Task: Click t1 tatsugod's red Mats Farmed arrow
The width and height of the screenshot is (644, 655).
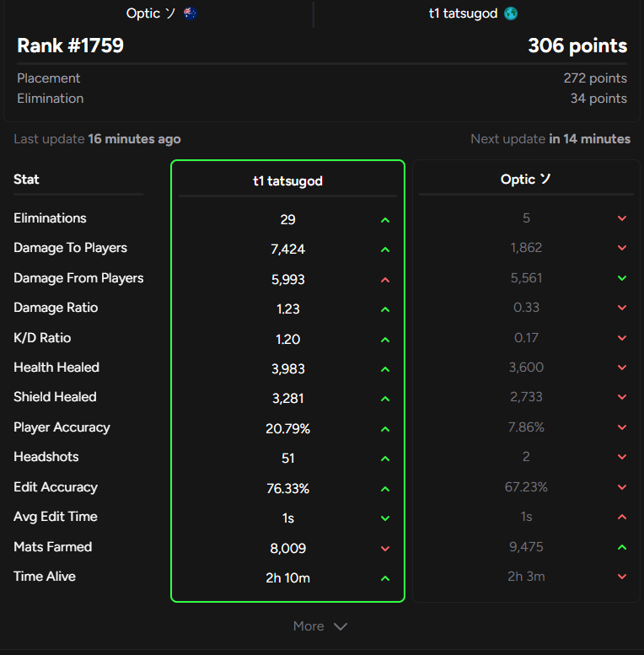Action: 385,549
